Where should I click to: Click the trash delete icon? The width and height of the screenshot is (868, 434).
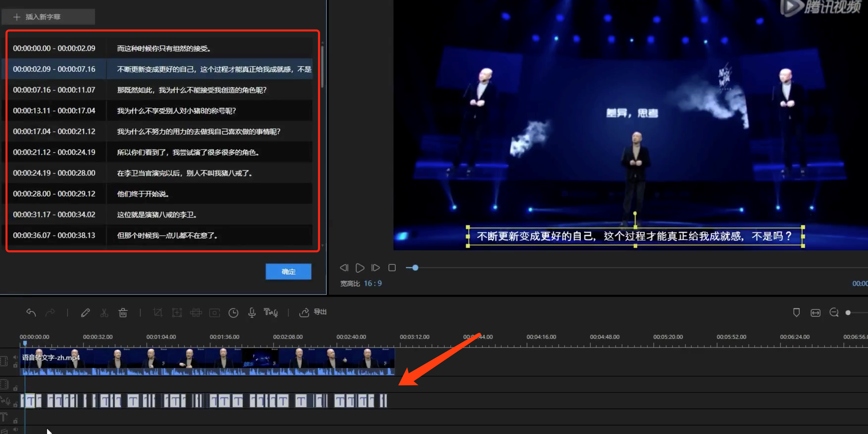point(123,312)
